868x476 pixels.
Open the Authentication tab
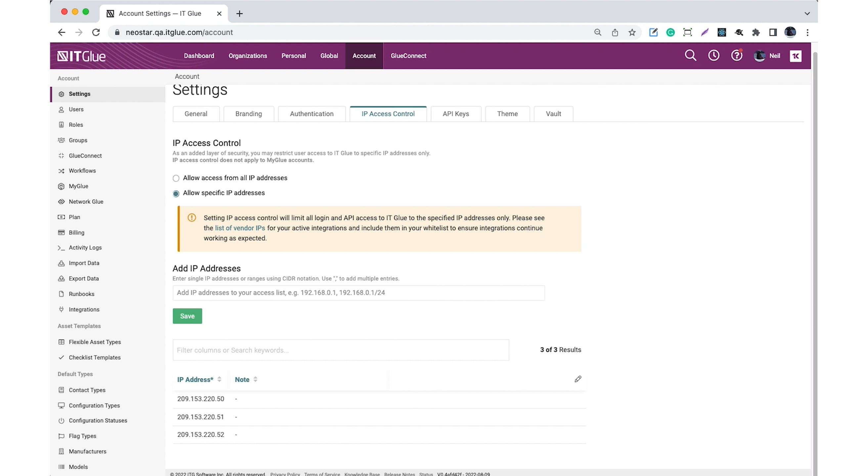pos(312,114)
